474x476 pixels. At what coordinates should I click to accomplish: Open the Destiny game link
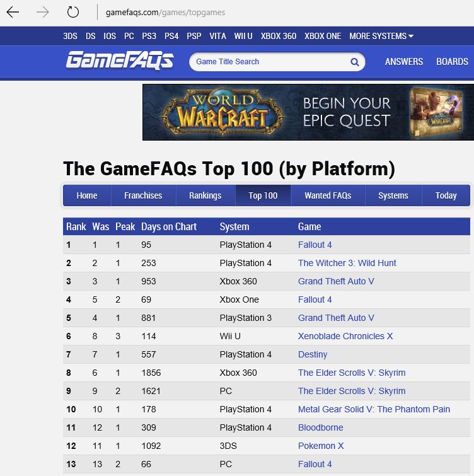coord(313,354)
